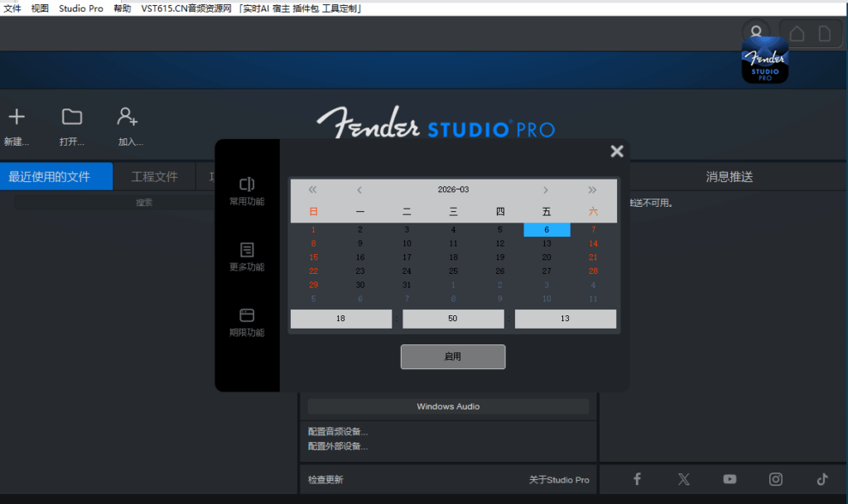This screenshot has width=848, height=504.
Task: Click the minutes field showing 50
Action: [x=453, y=319]
